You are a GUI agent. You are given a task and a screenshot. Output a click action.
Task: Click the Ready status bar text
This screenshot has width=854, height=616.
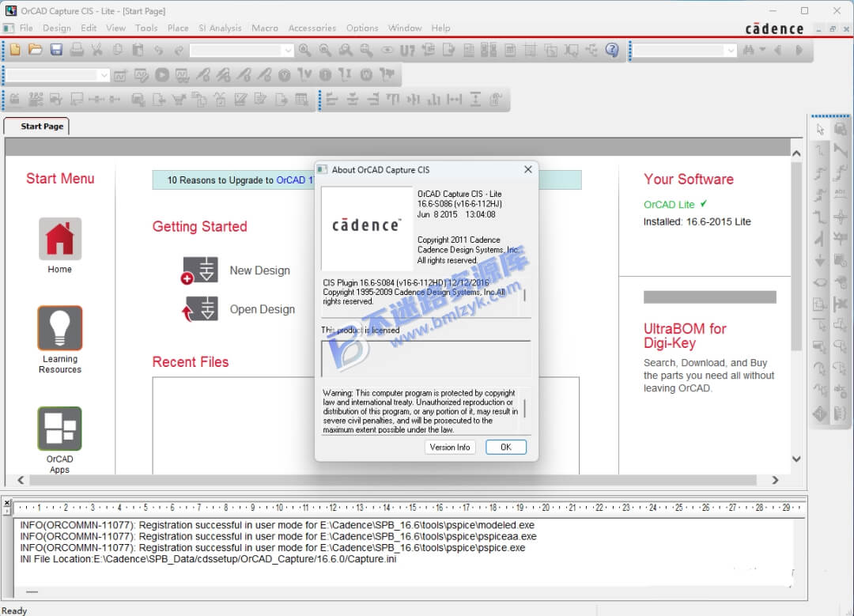pos(14,610)
